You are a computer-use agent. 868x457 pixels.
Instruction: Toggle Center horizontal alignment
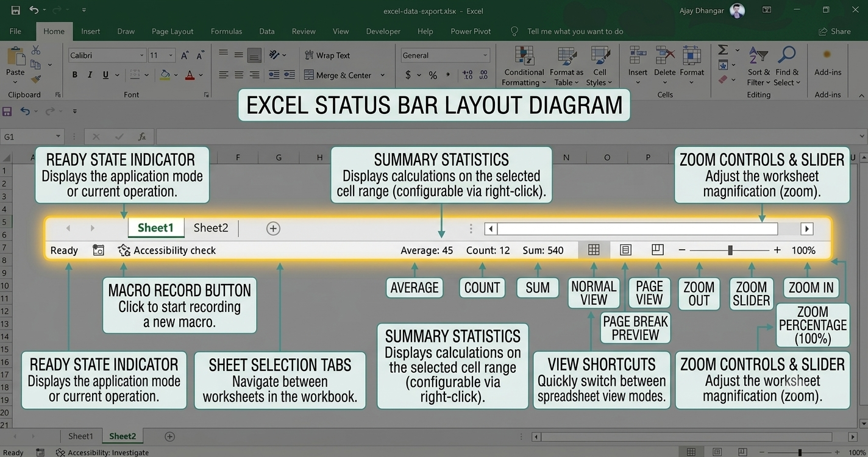[239, 75]
